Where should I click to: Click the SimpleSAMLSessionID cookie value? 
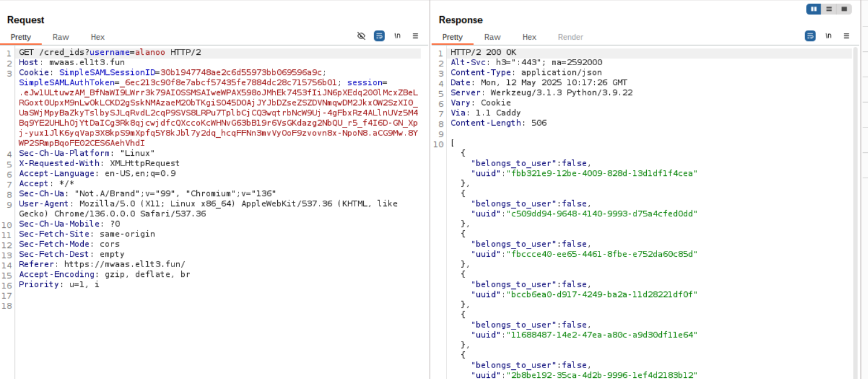243,73
